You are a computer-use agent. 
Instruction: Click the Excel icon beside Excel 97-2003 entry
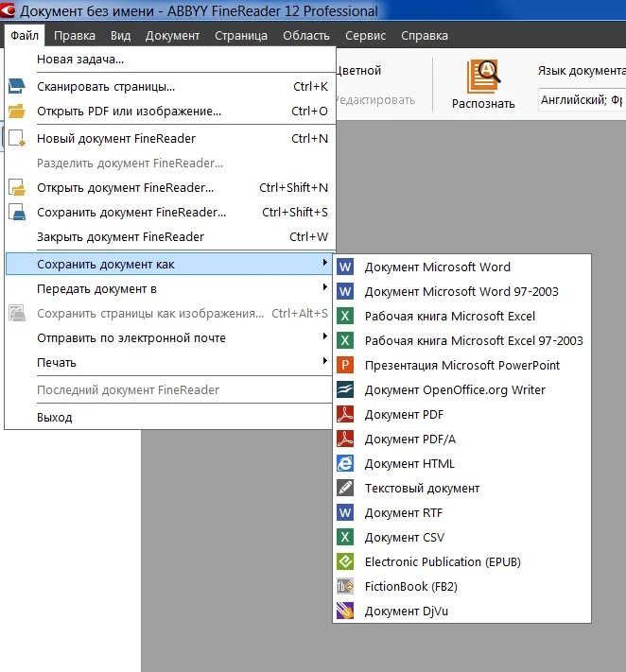coord(345,340)
